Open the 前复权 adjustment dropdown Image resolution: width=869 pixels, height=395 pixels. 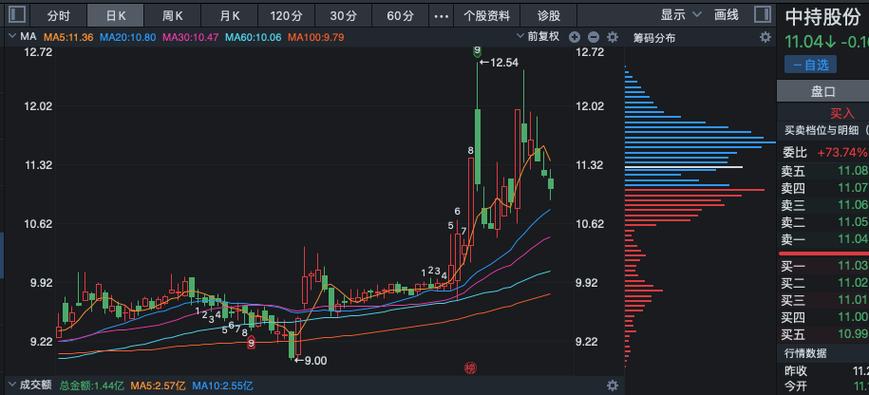538,37
